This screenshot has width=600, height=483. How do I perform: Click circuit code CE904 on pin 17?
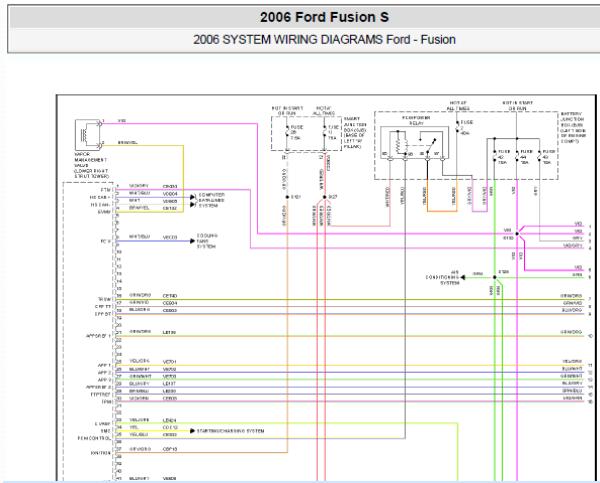170,303
